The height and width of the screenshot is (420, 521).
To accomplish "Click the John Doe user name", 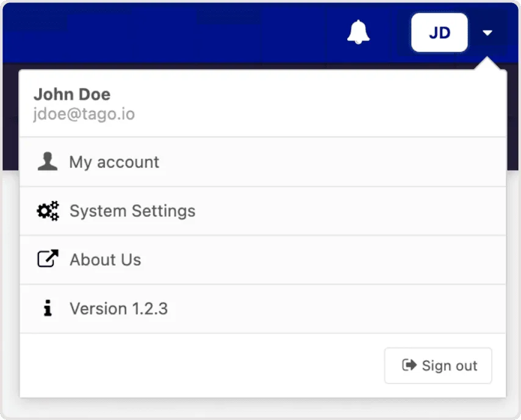I will (72, 94).
